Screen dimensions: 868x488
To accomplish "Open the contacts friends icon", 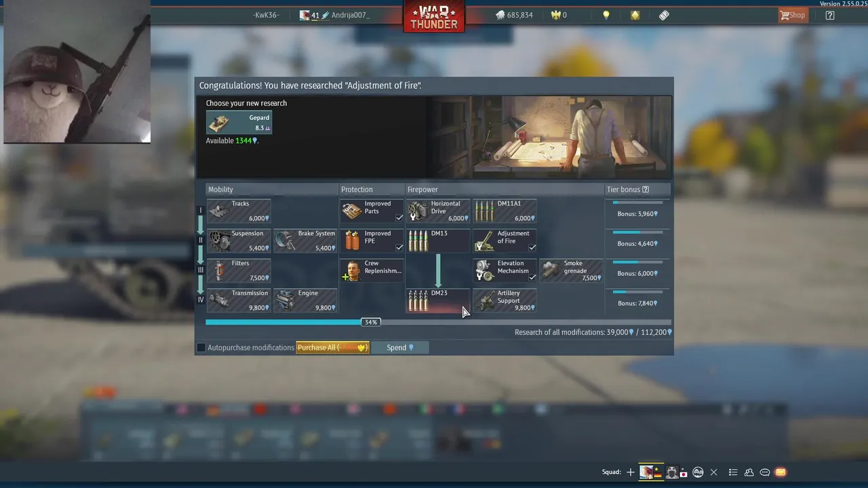I will (749, 472).
